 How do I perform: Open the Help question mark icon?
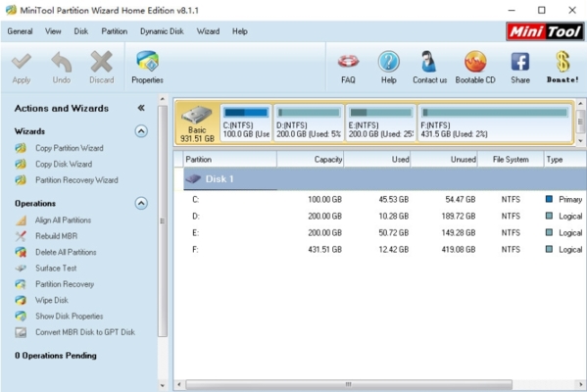tap(389, 62)
